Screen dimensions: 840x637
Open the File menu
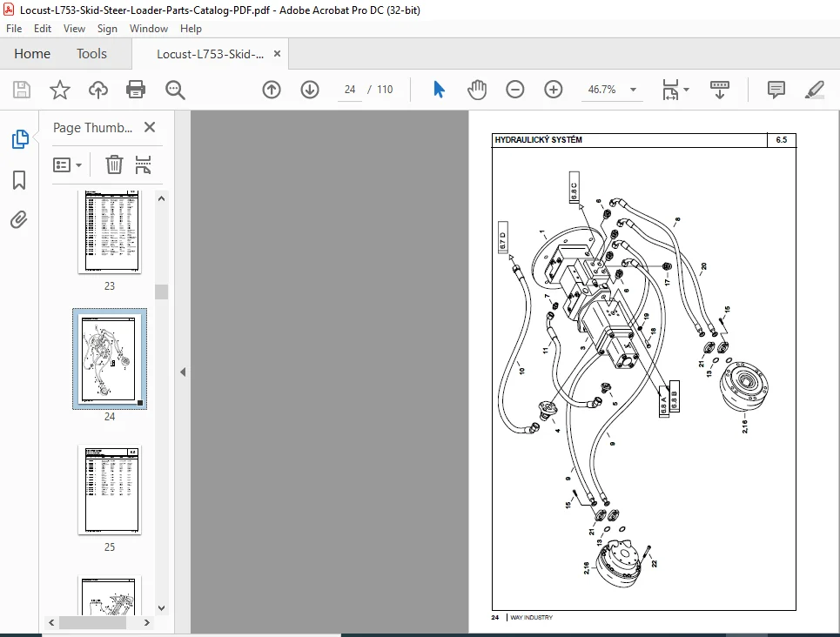[x=14, y=29]
